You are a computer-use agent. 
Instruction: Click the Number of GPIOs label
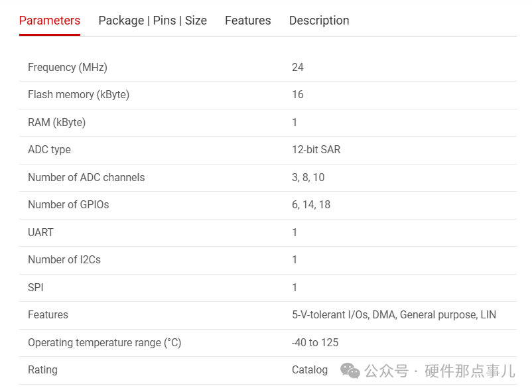click(x=68, y=205)
